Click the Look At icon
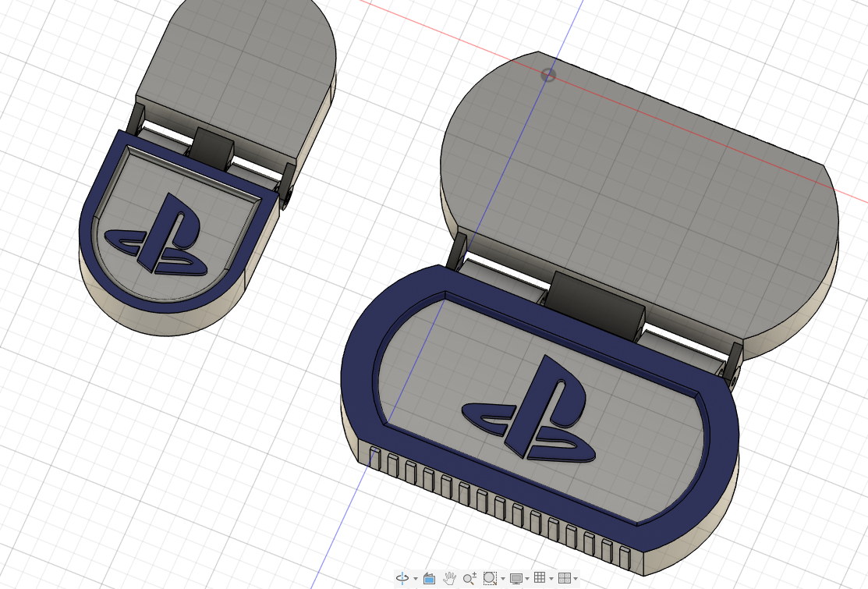The width and height of the screenshot is (868, 589). (428, 579)
